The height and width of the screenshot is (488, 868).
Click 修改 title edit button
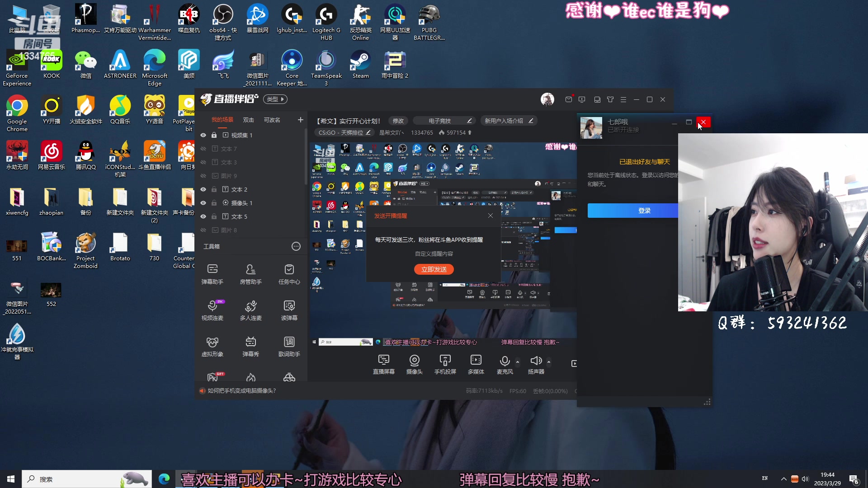(x=398, y=121)
